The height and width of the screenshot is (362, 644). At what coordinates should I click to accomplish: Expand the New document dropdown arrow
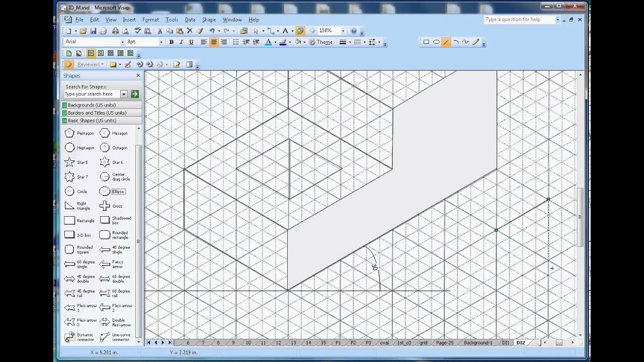click(75, 31)
